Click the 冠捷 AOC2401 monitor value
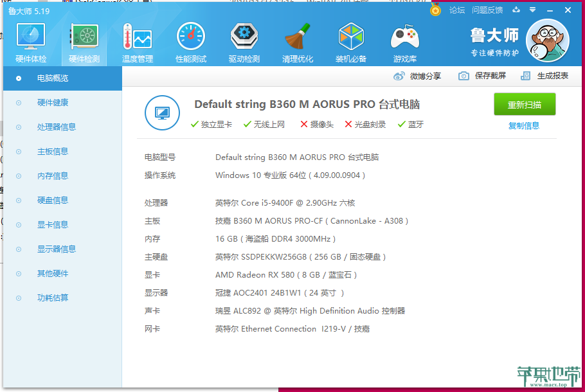The width and height of the screenshot is (585, 392). [x=280, y=293]
